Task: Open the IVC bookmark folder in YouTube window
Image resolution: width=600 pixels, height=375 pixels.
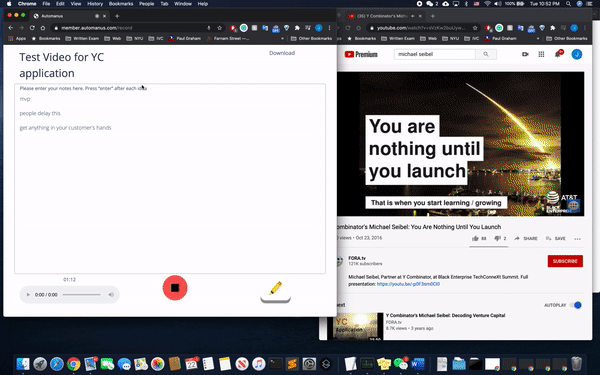Action: (x=472, y=39)
